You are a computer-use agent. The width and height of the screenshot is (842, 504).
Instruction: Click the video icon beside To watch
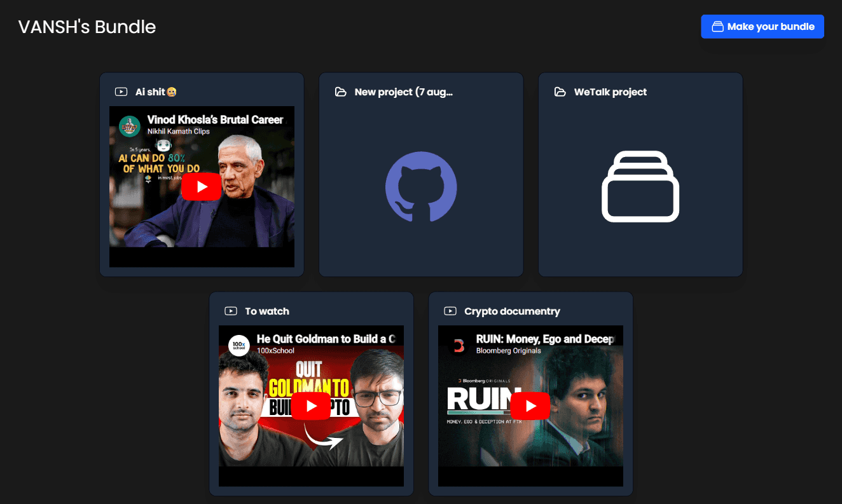click(x=231, y=311)
